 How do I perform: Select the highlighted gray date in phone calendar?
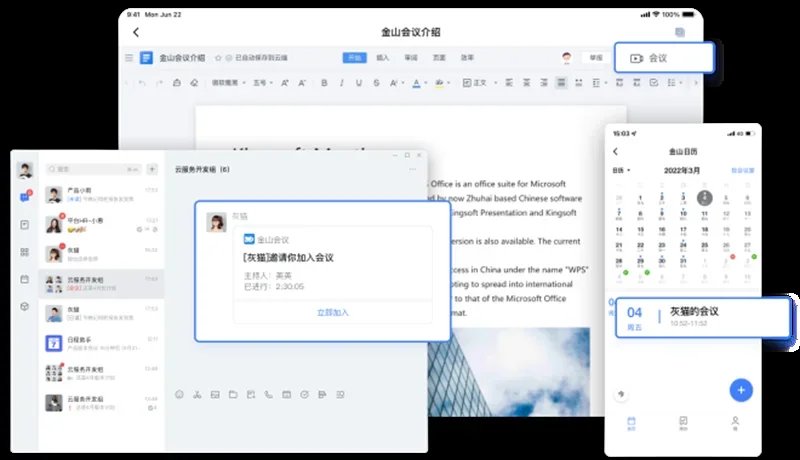coord(705,198)
